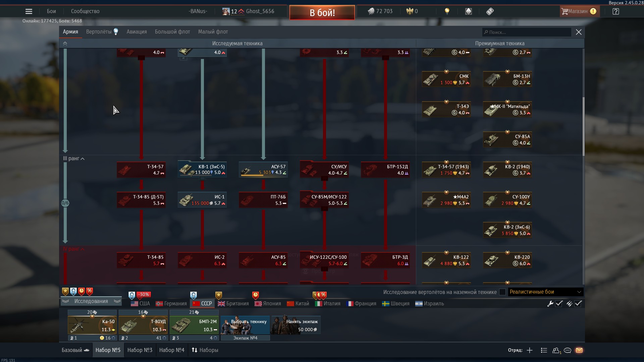Click the player avatar next to Ghost_5656
Image resolution: width=644 pixels, height=362 pixels.
coord(226,11)
